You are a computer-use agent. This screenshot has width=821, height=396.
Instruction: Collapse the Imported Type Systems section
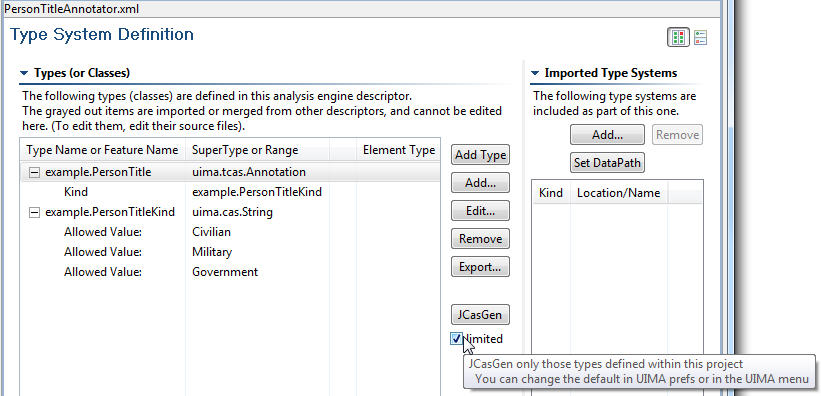535,73
